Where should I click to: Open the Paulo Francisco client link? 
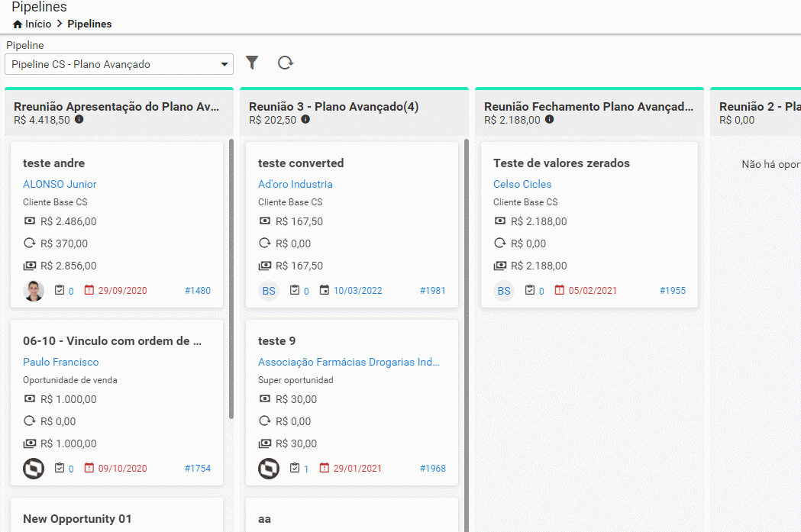61,362
